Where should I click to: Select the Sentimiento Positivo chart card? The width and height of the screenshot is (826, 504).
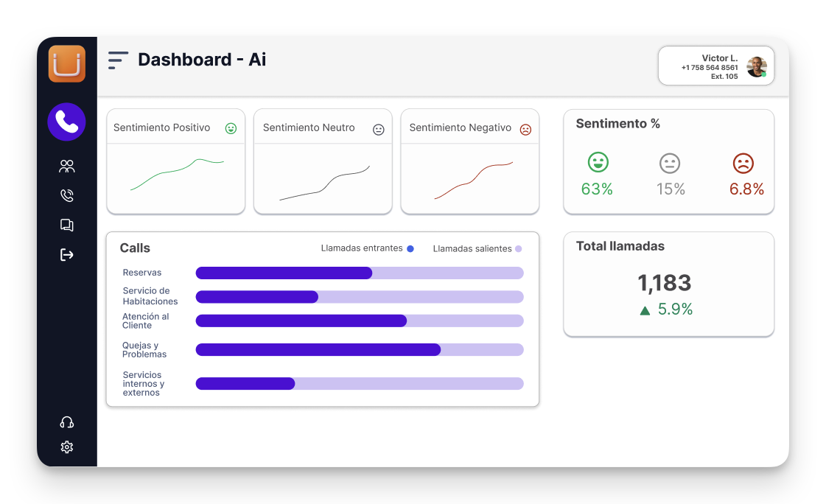pos(175,162)
